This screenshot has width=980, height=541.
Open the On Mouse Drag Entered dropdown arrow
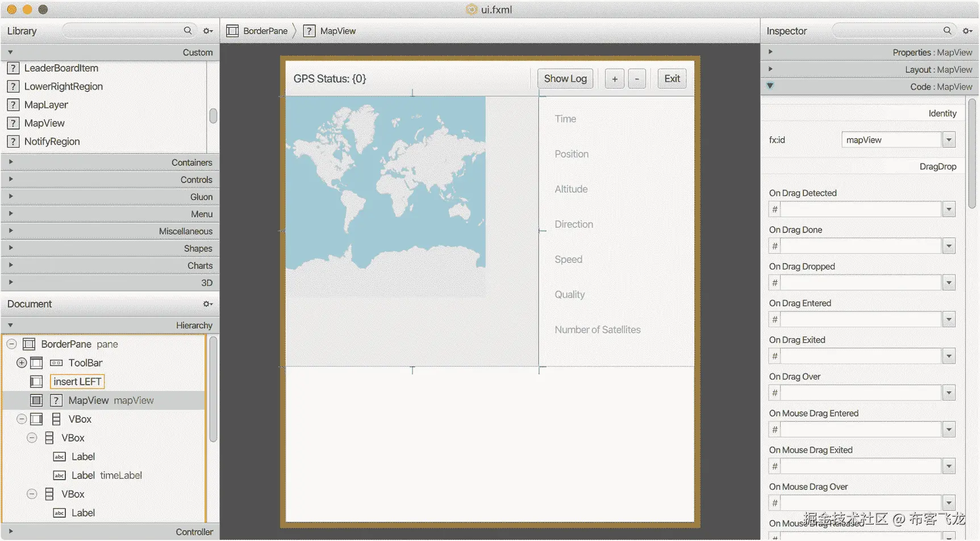[x=949, y=430]
